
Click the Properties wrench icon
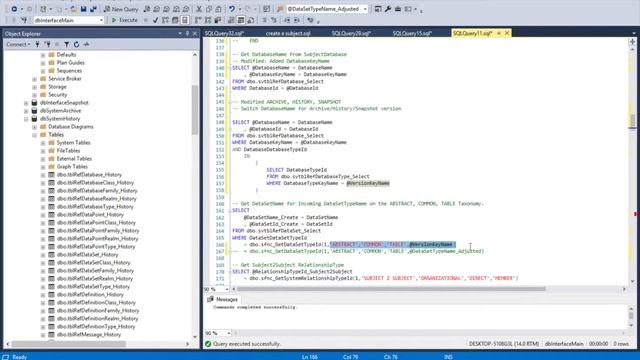[388, 9]
